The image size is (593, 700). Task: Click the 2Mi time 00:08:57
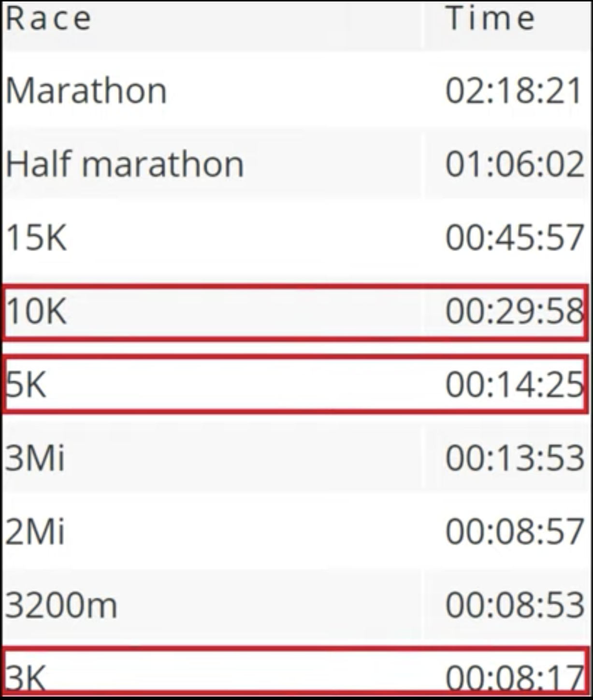click(514, 532)
